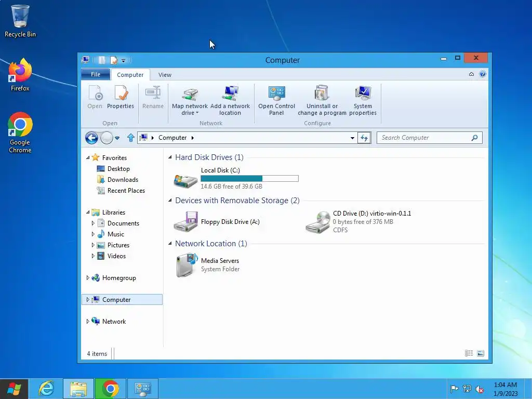Viewport: 532px width, 399px height.
Task: Click quick access New folder icon
Action: [101, 60]
